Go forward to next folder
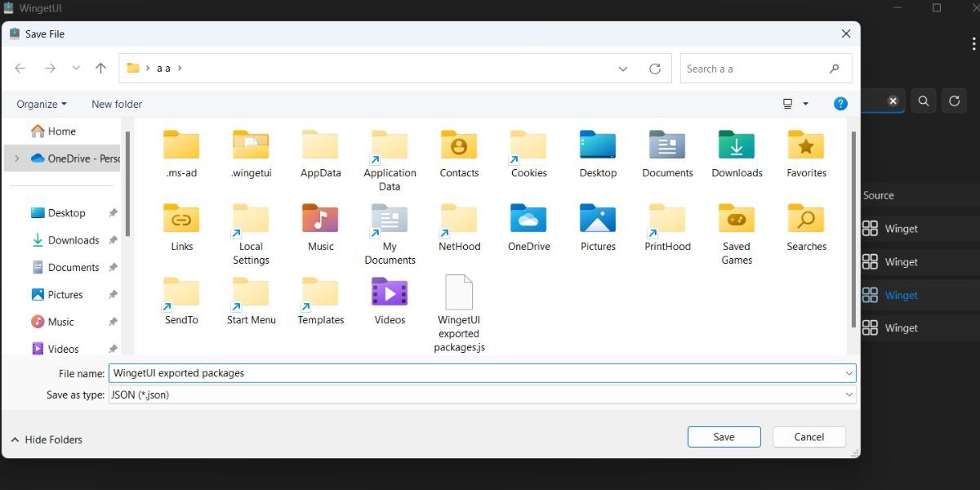980x490 pixels. tap(50, 69)
